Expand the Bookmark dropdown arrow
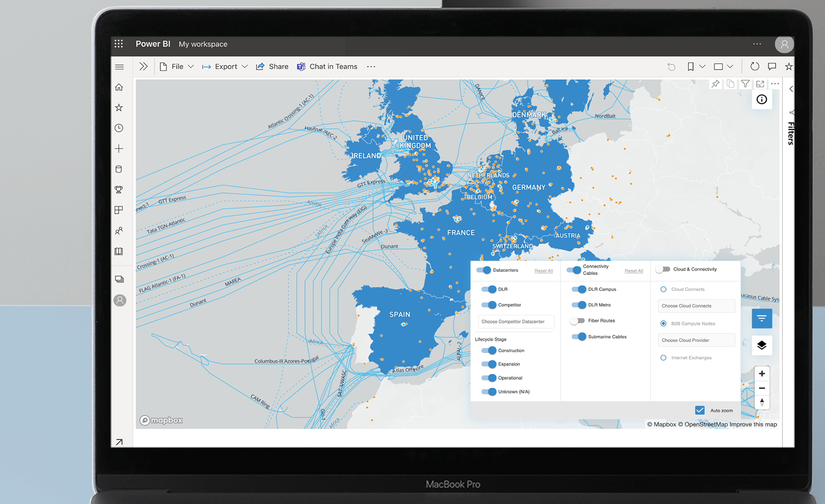 [702, 66]
